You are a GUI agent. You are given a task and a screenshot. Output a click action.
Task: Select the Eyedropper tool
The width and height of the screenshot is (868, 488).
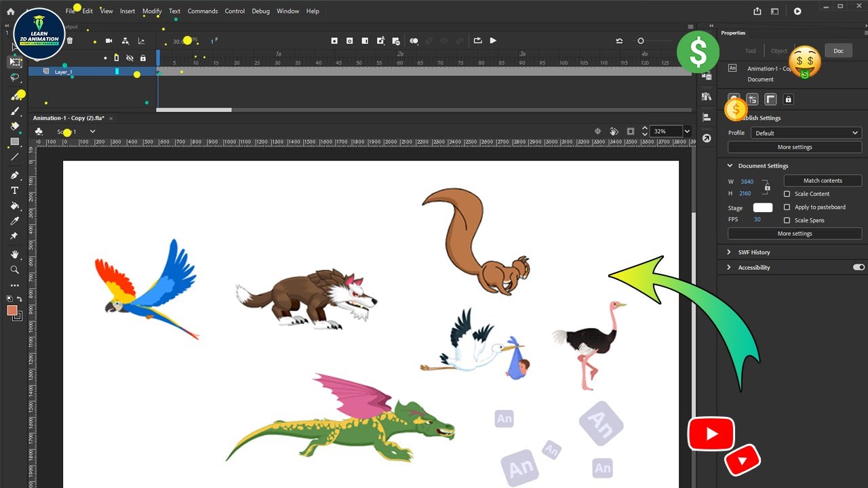pyautogui.click(x=15, y=221)
